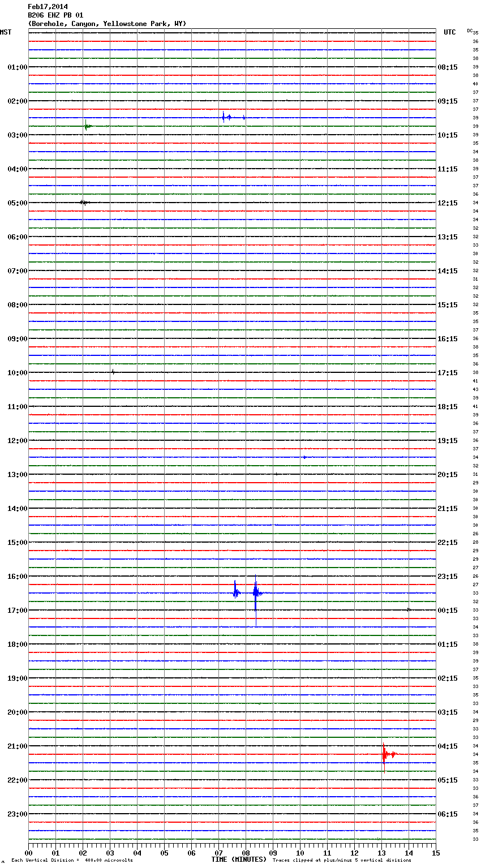Click the Each Vertical Division 400.00 microvolts note
481x868 pixels.
[72, 860]
